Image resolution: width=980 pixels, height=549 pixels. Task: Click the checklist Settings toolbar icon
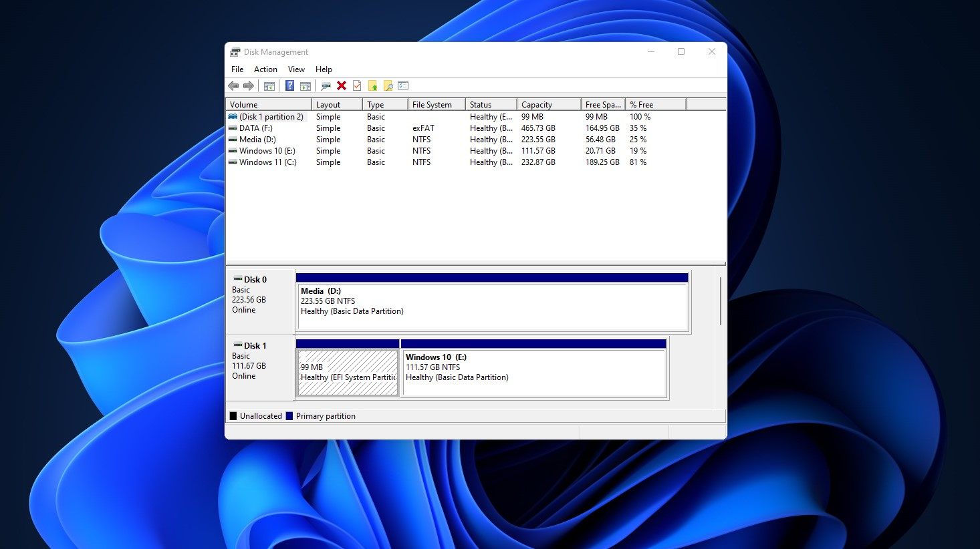pyautogui.click(x=403, y=85)
